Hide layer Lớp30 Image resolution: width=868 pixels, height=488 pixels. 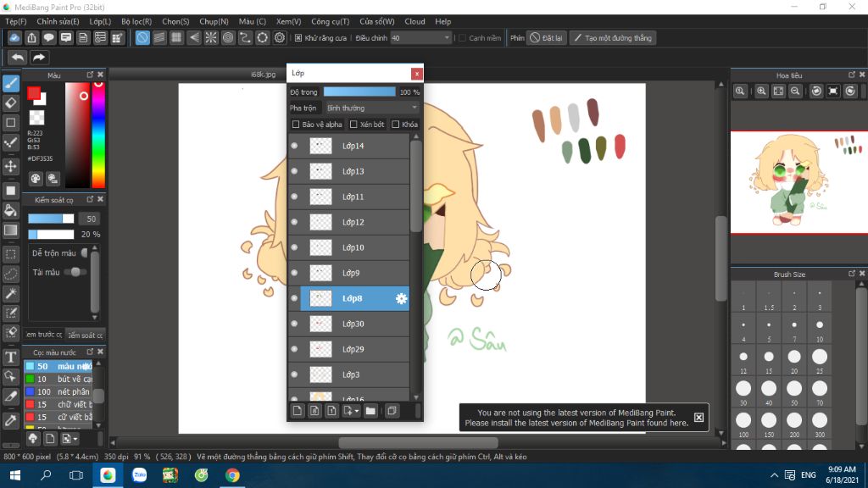coord(294,324)
